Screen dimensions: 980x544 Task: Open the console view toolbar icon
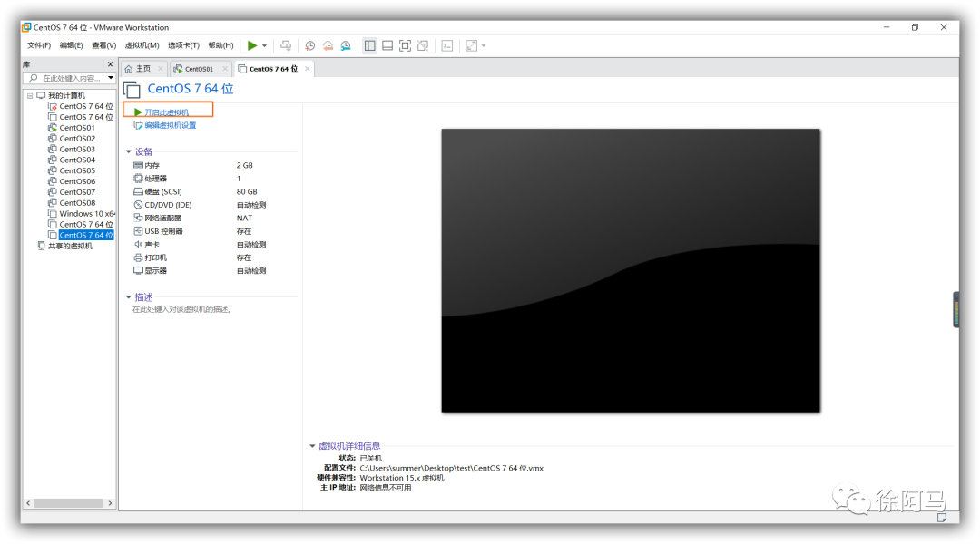pyautogui.click(x=447, y=45)
